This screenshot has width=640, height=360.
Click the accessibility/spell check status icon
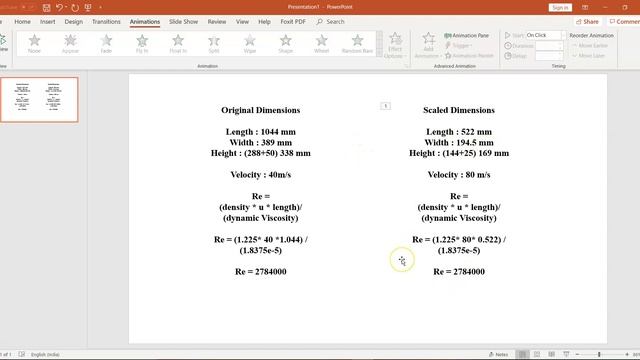[x=22, y=354]
